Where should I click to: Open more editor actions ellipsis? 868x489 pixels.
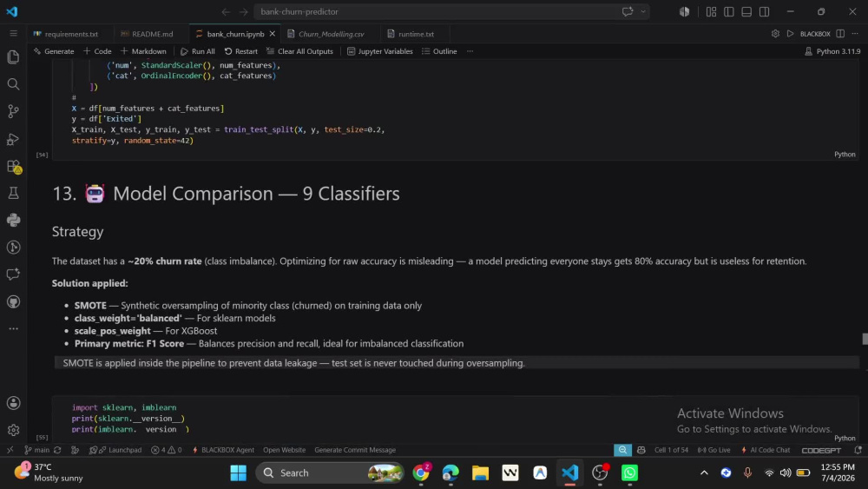[855, 34]
